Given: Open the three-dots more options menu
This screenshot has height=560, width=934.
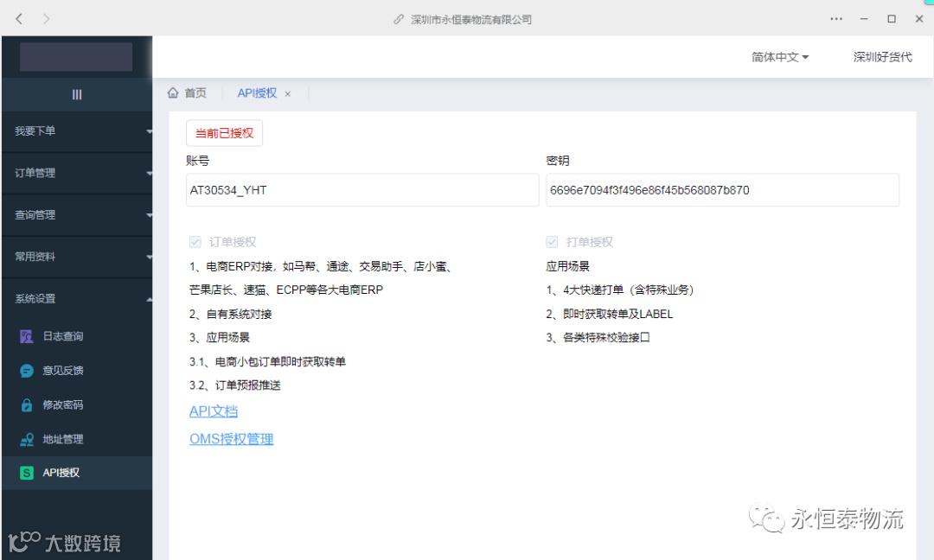Looking at the screenshot, I should pos(836,19).
